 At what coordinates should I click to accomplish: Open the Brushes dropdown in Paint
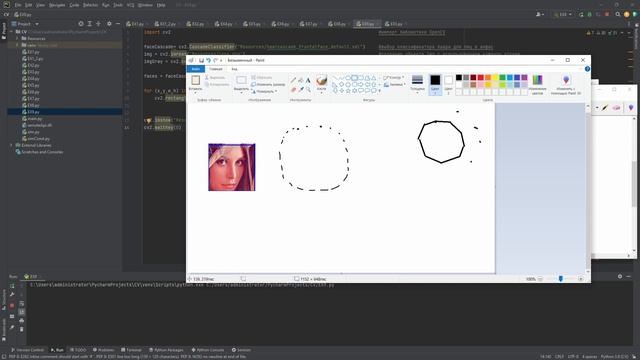click(322, 84)
